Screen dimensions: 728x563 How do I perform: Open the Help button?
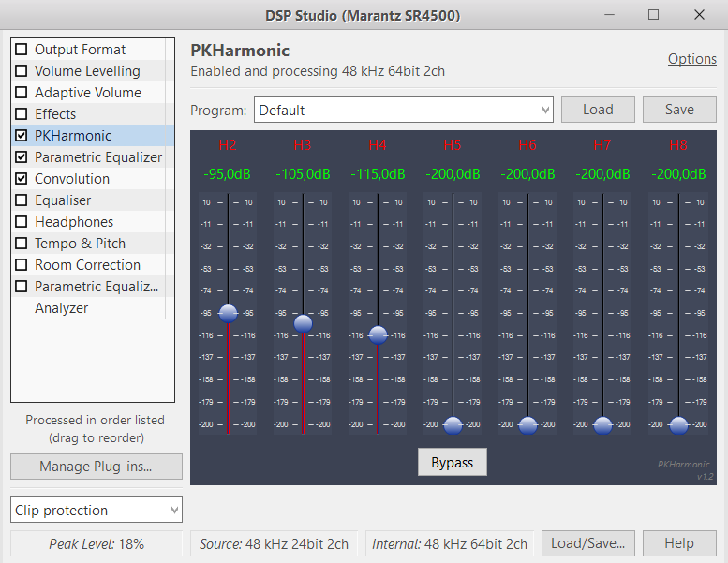pos(679,543)
